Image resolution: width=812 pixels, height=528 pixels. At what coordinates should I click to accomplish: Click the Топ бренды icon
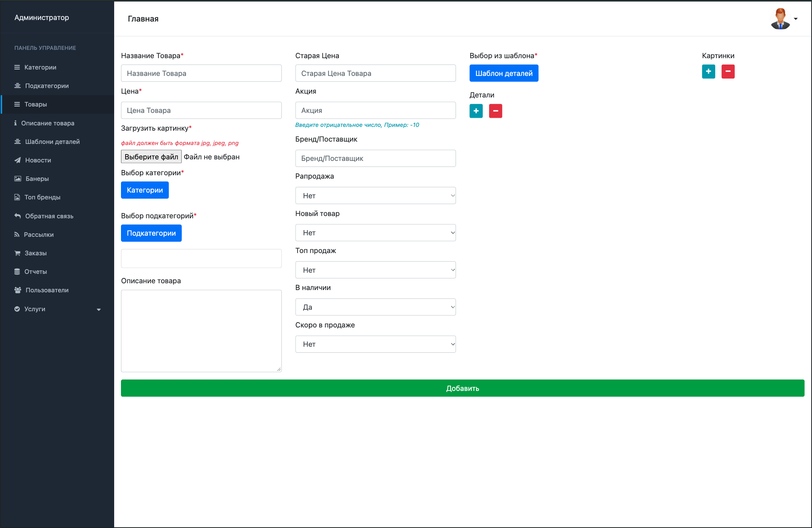click(17, 197)
